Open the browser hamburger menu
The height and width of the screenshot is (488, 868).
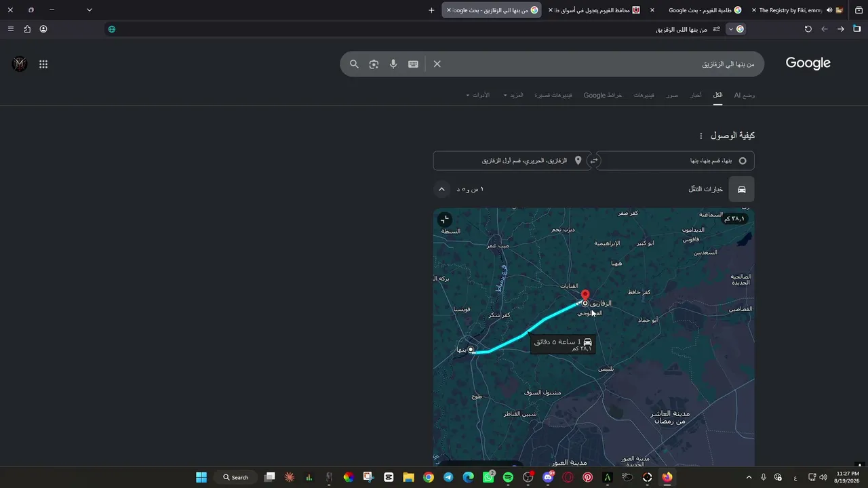[10, 29]
